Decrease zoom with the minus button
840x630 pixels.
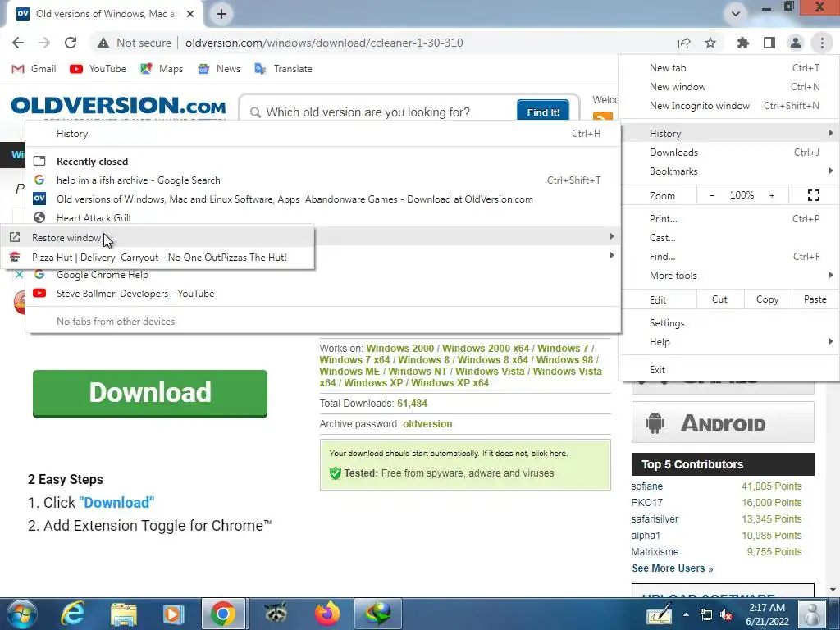point(712,195)
